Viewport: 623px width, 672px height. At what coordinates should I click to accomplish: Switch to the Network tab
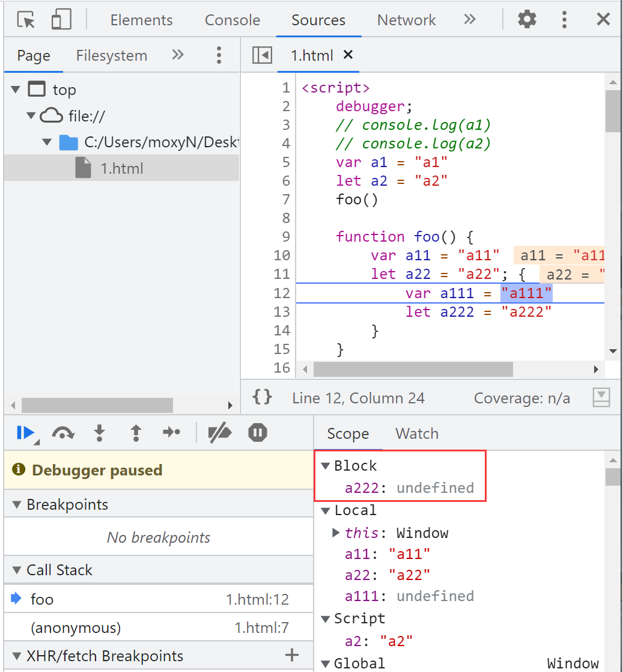click(x=406, y=20)
